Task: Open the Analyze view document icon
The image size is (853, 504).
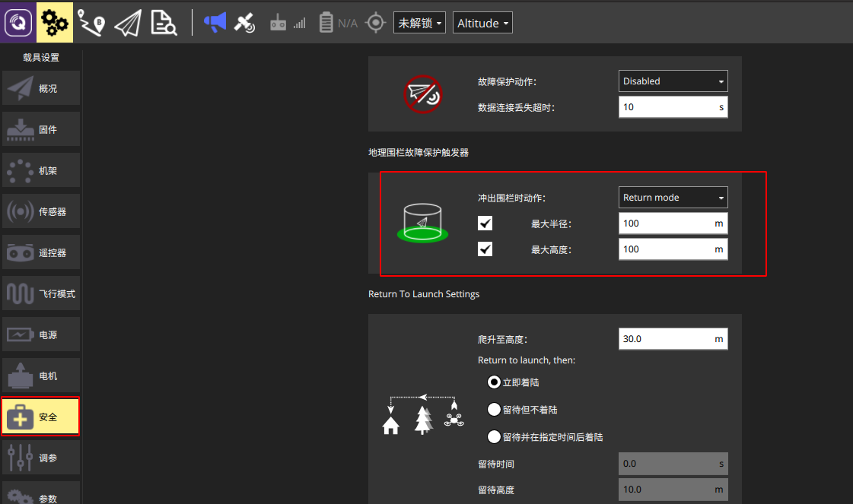Action: 164,23
